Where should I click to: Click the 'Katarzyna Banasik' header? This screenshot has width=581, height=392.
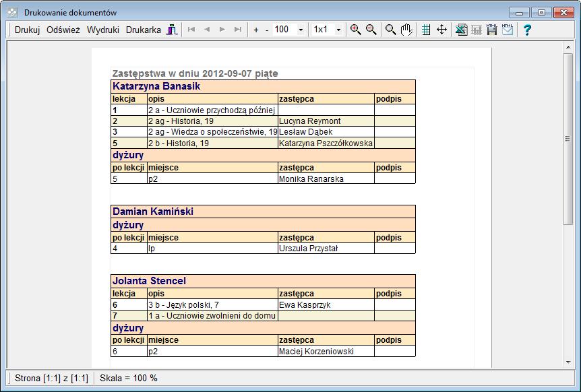(263, 86)
